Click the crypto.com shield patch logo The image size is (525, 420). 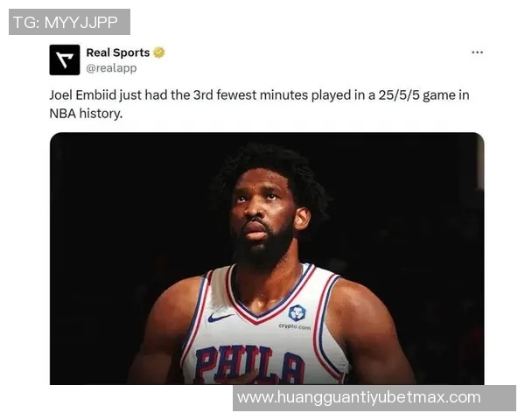point(297,313)
